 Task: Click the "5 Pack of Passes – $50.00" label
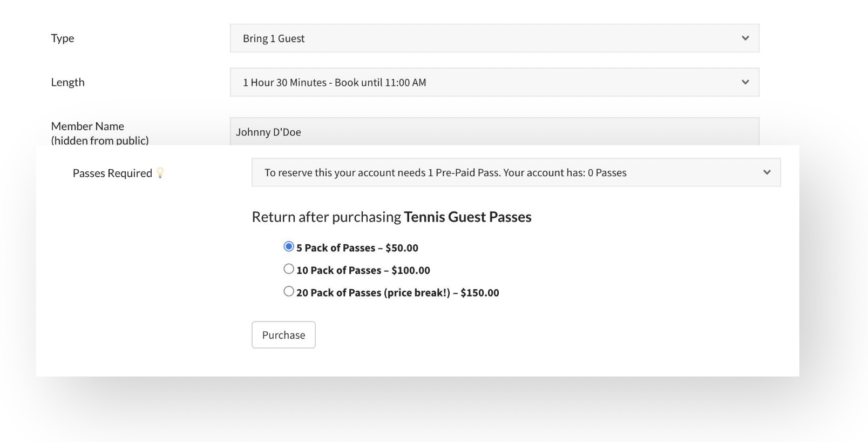tap(357, 248)
